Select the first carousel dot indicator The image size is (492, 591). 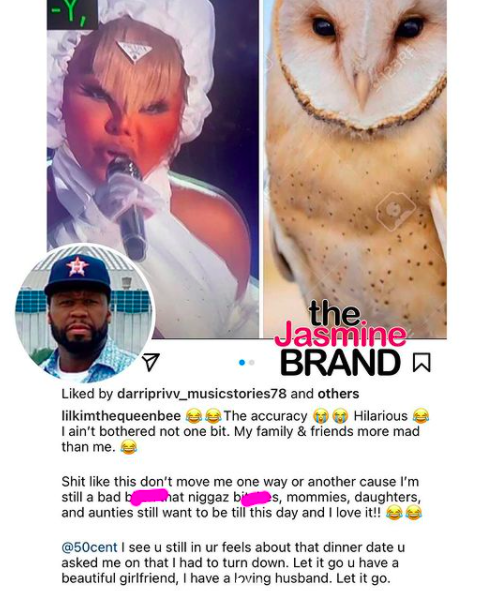(x=242, y=363)
